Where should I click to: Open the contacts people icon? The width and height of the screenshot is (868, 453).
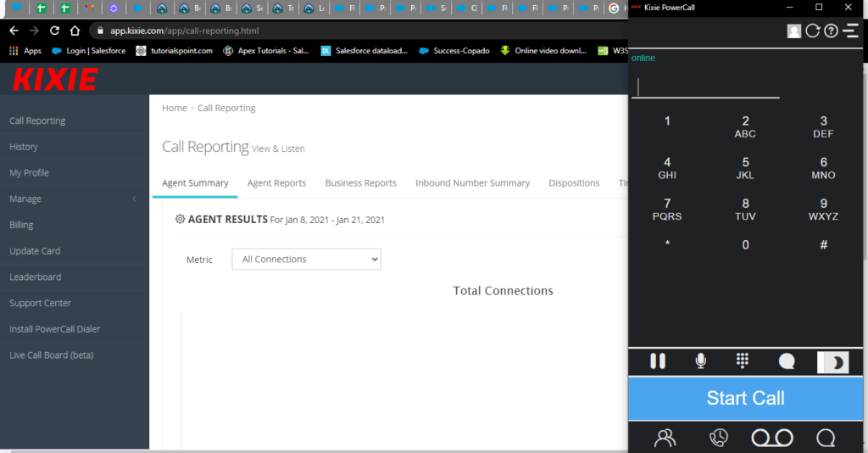tap(665, 438)
